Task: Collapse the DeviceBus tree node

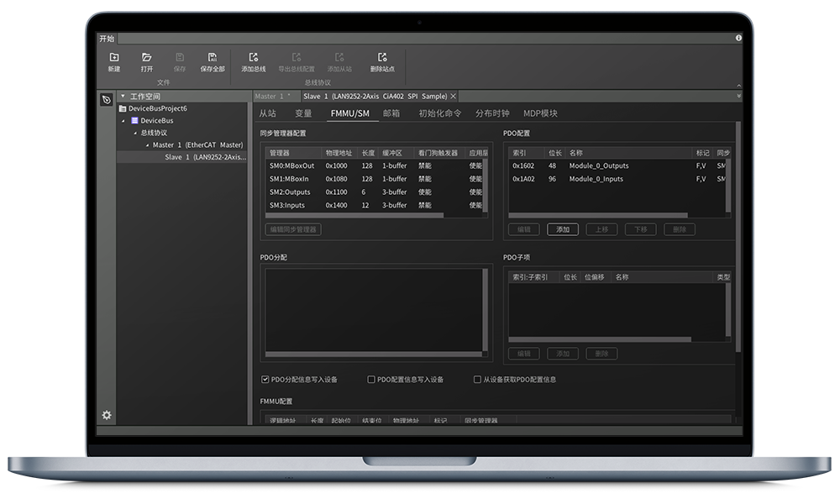Action: coord(123,121)
